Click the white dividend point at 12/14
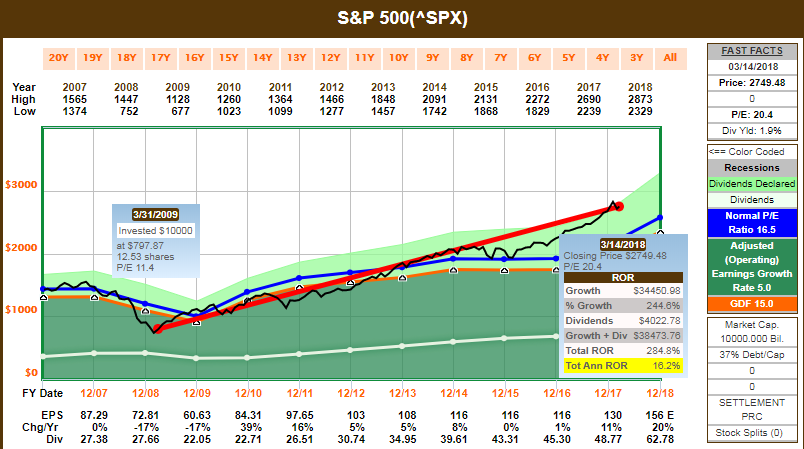804x449 pixels. click(x=453, y=342)
